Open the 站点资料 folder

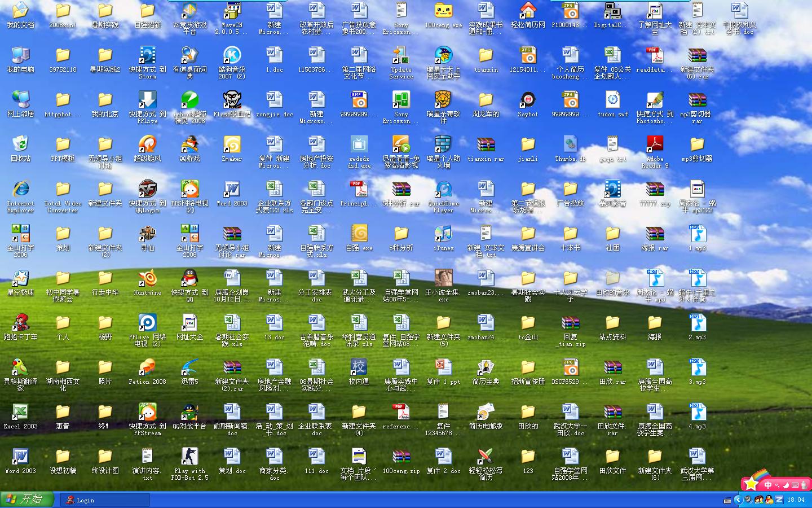coord(612,327)
